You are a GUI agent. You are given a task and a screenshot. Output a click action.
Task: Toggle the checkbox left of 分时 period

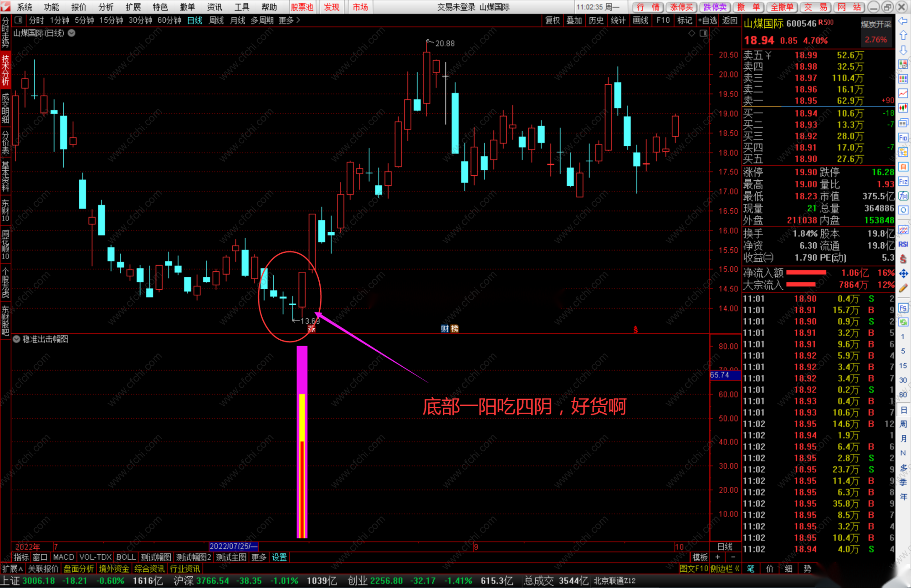click(x=19, y=20)
